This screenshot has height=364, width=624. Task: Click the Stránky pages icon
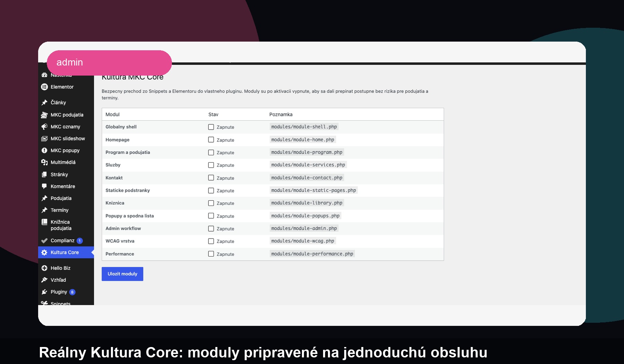click(x=44, y=174)
